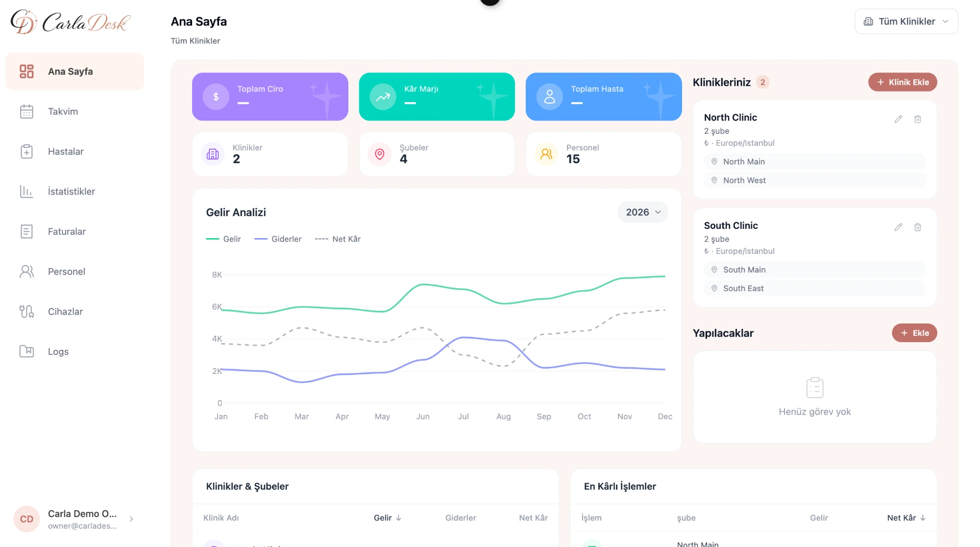Click the Giderler column header in Klinikler table
This screenshot has width=980, height=547.
[461, 518]
